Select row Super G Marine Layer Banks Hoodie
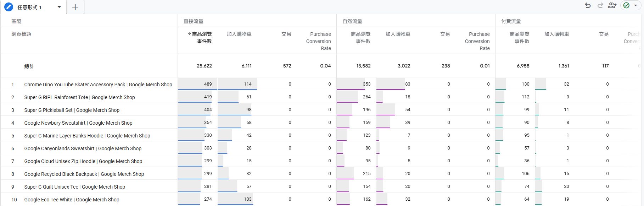The image size is (644, 206). coord(87,136)
